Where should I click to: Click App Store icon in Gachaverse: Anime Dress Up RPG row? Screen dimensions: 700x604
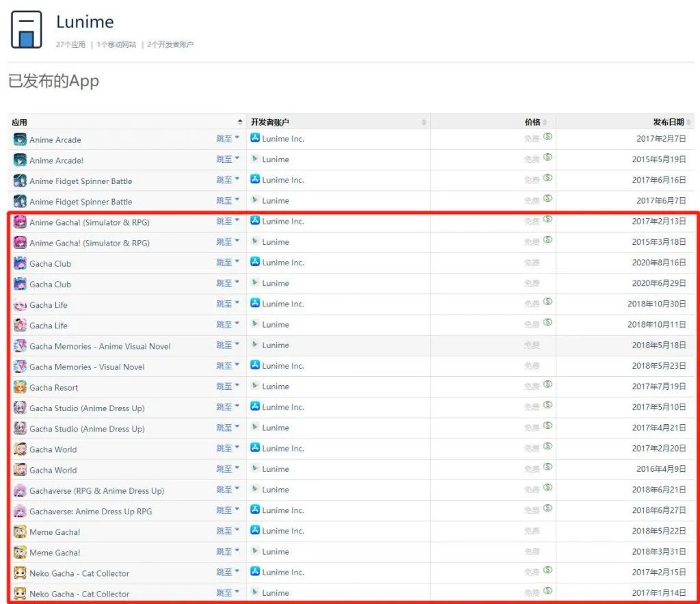[255, 510]
